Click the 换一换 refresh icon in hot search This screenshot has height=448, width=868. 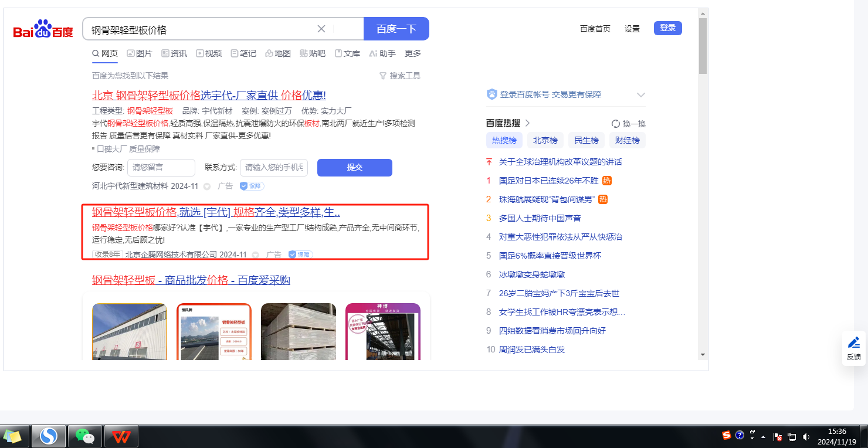pyautogui.click(x=616, y=124)
